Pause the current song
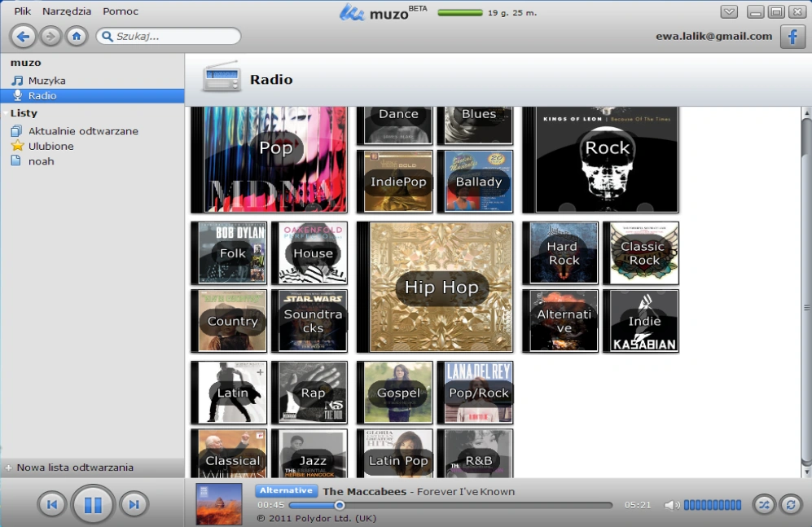This screenshot has height=527, width=812. pos(93,504)
